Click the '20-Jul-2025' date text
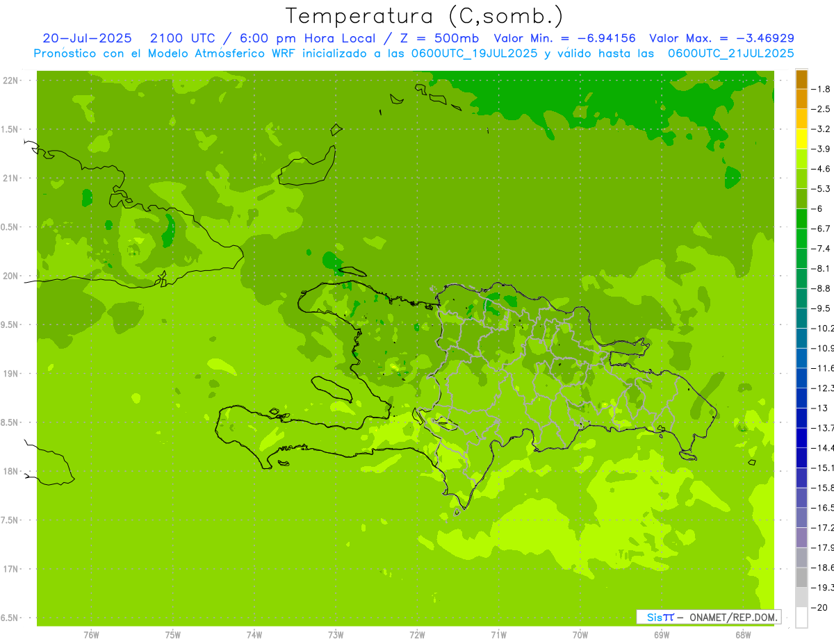This screenshot has width=834, height=644. coord(87,38)
